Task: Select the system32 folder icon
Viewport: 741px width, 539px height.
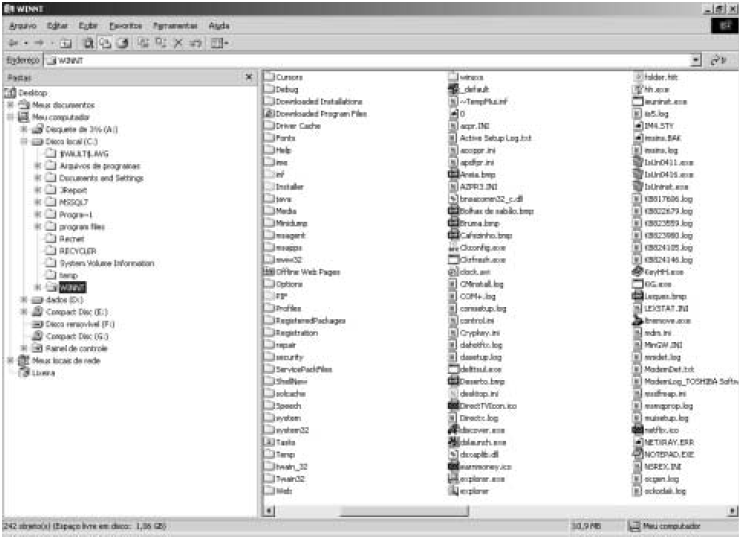Action: (x=268, y=427)
